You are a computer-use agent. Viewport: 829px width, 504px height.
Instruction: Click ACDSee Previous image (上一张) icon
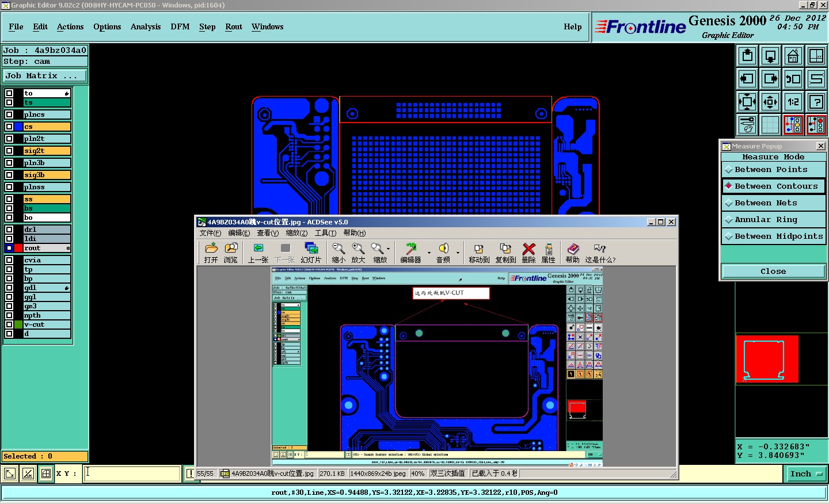click(258, 253)
